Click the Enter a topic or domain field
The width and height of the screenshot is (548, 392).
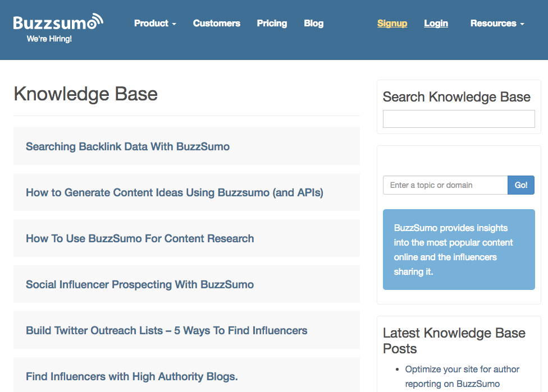pos(445,185)
